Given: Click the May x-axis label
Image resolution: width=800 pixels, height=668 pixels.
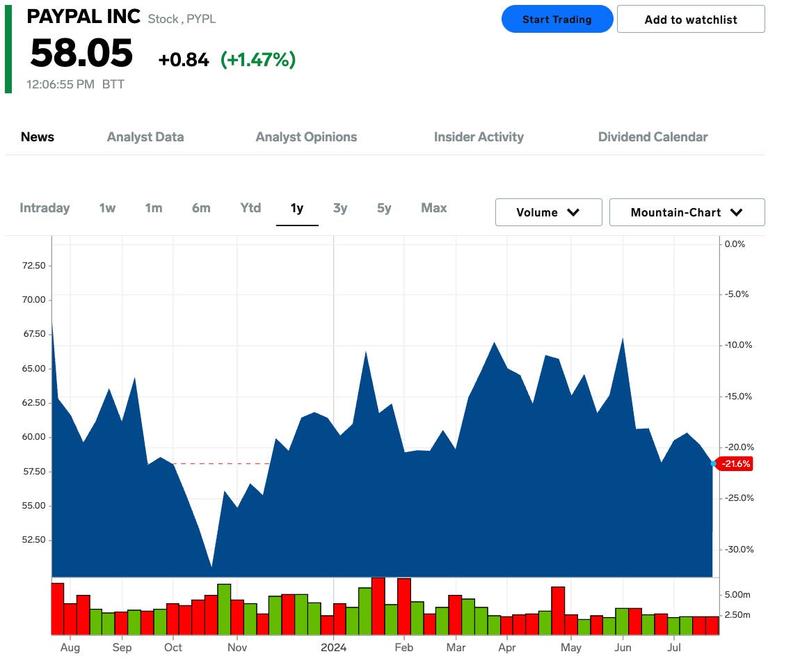Looking at the screenshot, I should coord(570,647).
